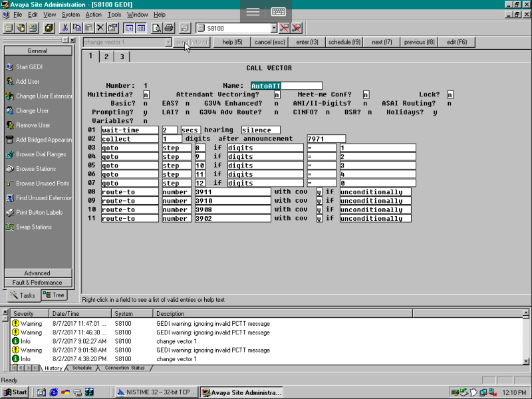Image resolution: width=532 pixels, height=399 pixels.
Task: Click the last disconnect-all toolbar icon
Action: tap(297, 28)
